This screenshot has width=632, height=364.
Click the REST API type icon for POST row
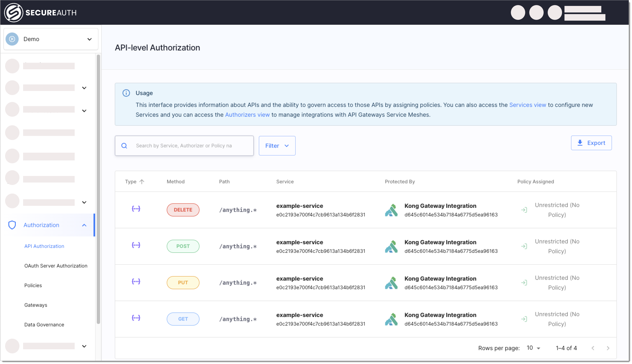tap(136, 246)
